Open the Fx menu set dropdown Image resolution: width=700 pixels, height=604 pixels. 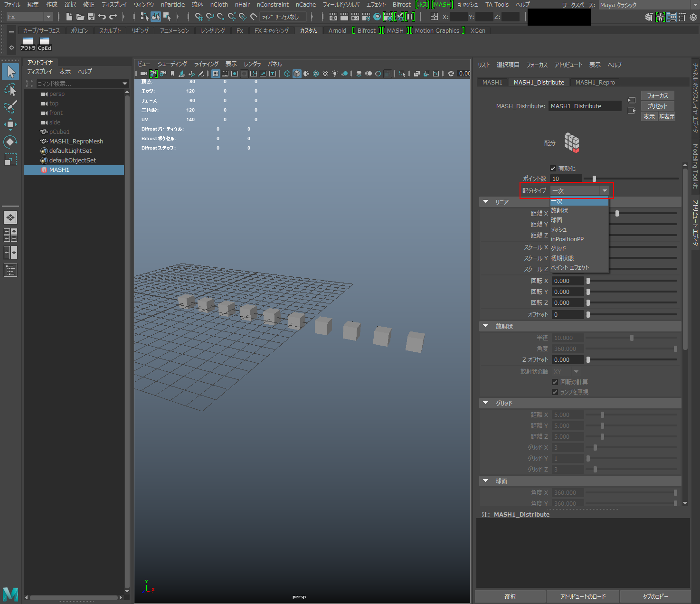[x=29, y=17]
